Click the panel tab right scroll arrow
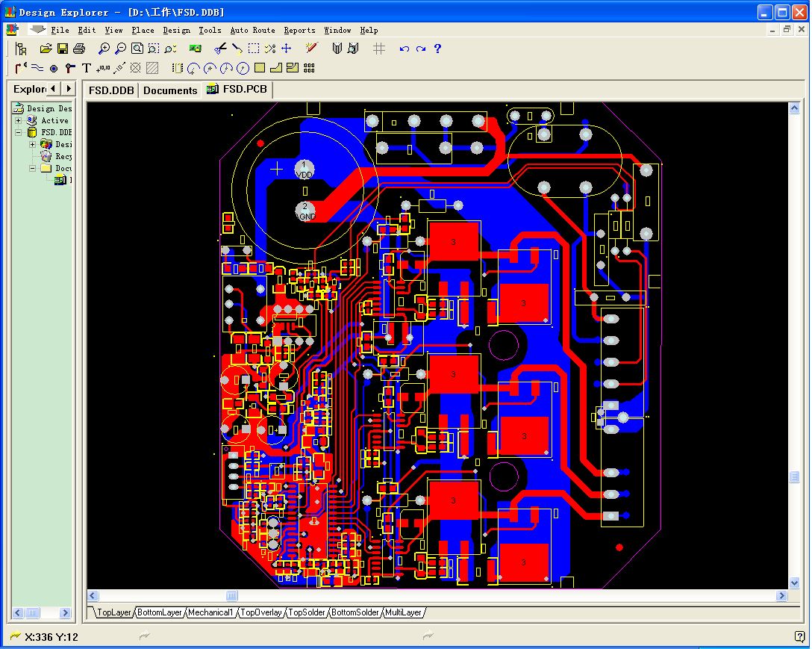The height and width of the screenshot is (649, 812). [68, 89]
